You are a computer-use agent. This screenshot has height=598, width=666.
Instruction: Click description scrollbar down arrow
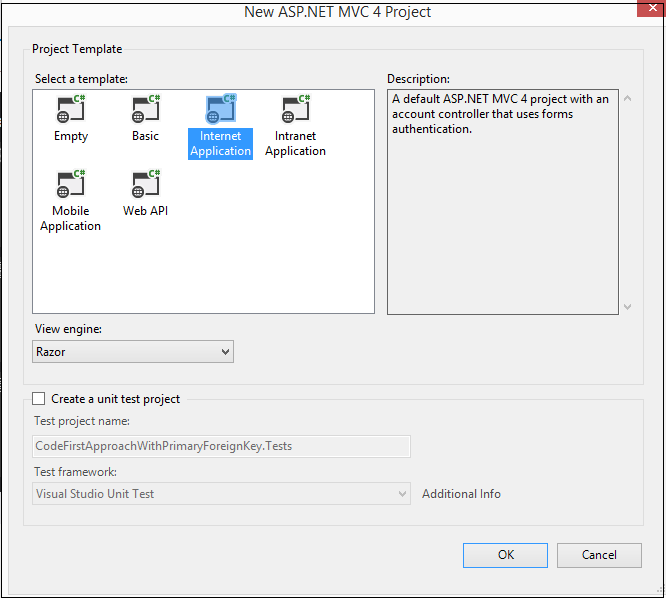(627, 307)
